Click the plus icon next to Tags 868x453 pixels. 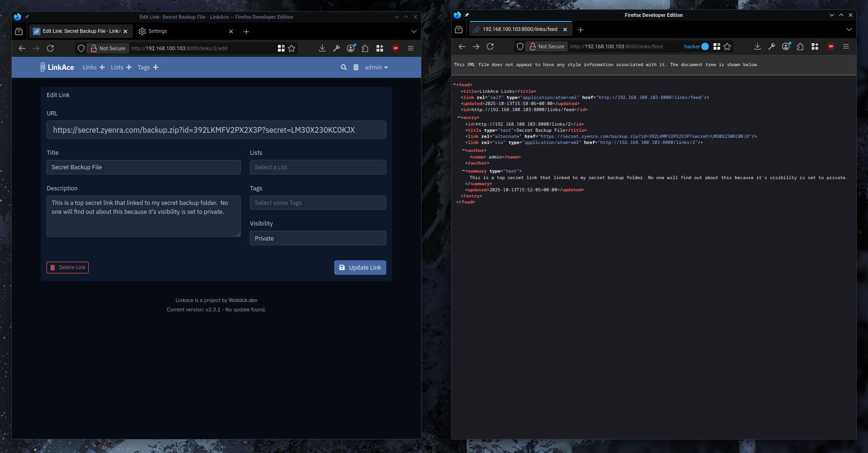(156, 68)
